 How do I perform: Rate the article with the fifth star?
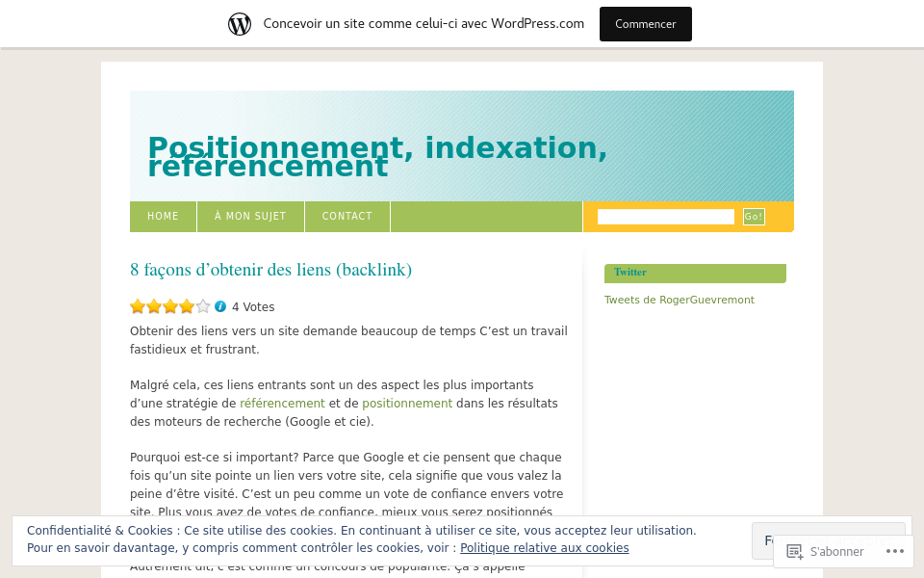point(202,306)
